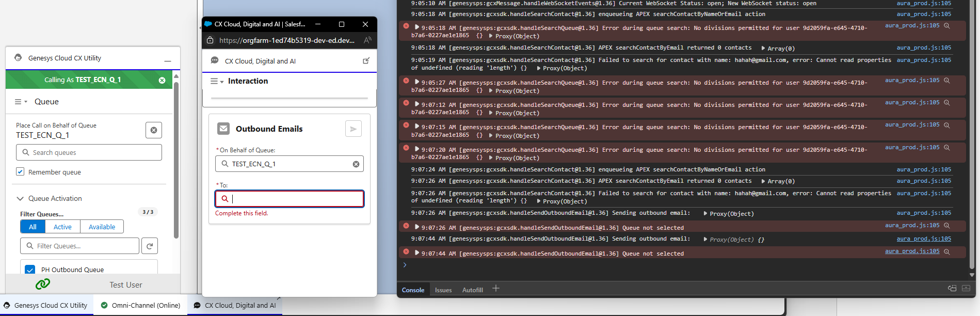Viewport: 980px width, 316px height.
Task: Minimize the Genesys Cloud CX Utility panel
Action: [168, 61]
